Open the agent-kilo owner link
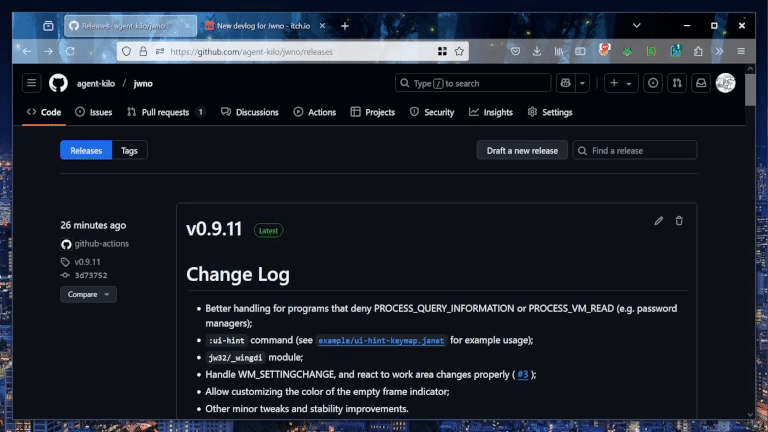 (x=96, y=84)
